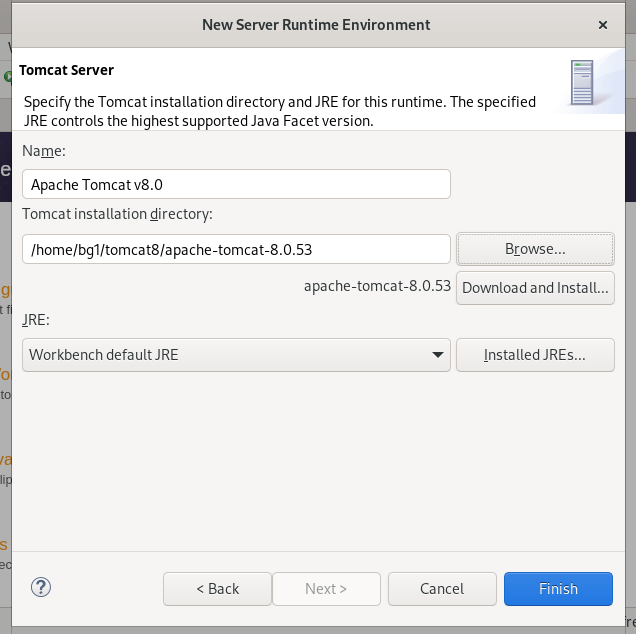Click the JRE: label
The height and width of the screenshot is (634, 636).
(36, 320)
